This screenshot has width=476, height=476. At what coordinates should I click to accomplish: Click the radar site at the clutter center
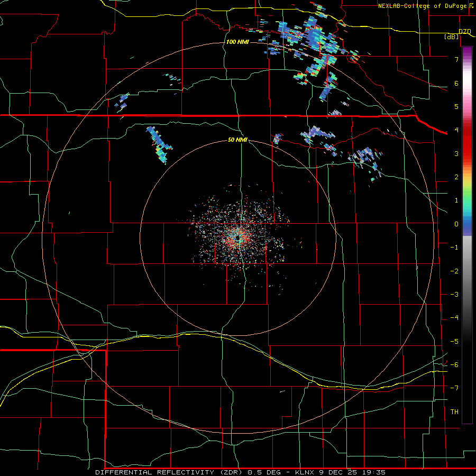click(x=239, y=237)
